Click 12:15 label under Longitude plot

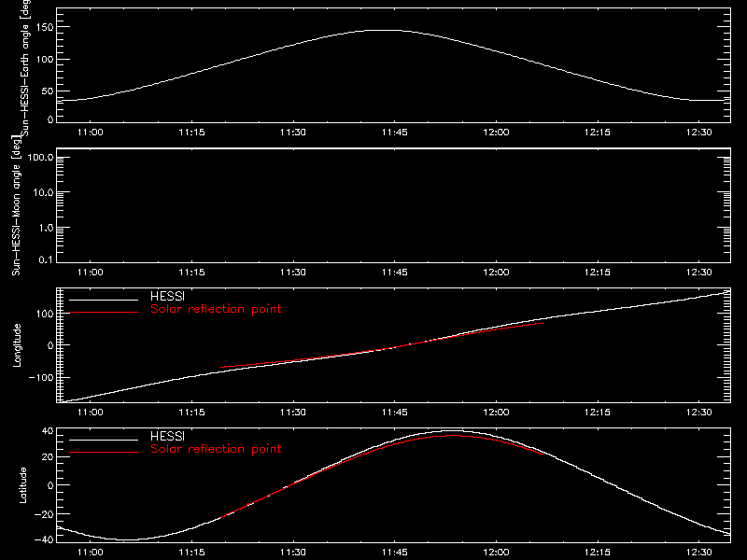[598, 413]
